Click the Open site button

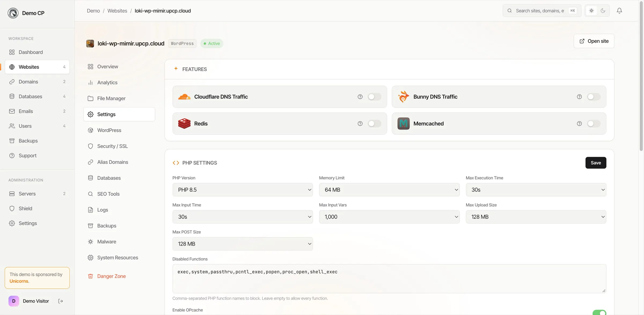[594, 41]
